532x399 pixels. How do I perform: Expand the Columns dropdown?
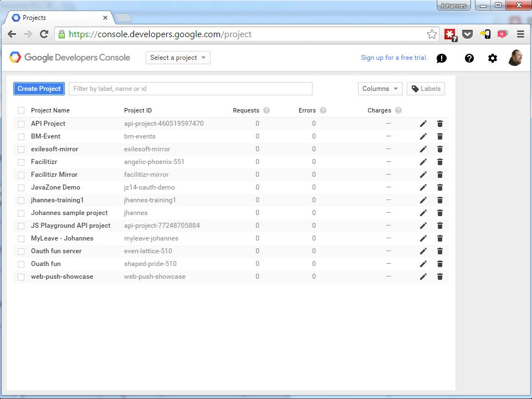(380, 89)
